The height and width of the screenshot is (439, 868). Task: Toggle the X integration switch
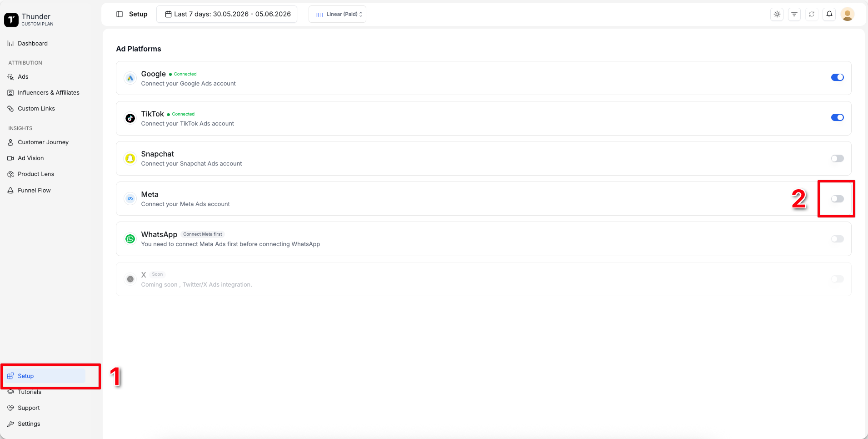tap(838, 279)
